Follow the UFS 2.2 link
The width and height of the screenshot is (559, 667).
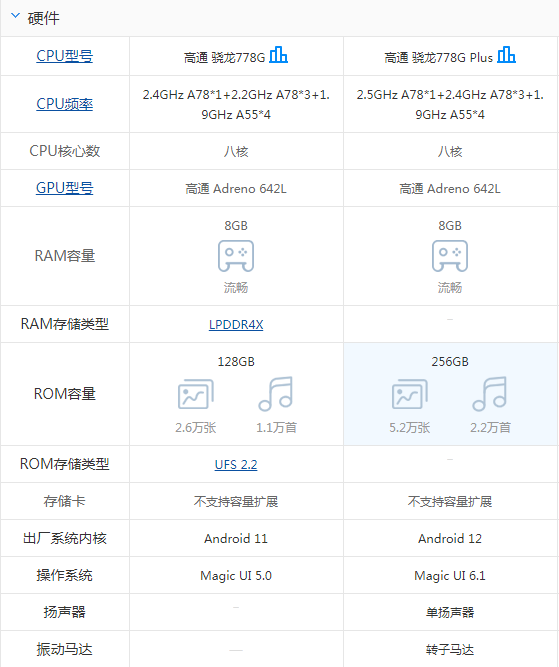point(236,465)
